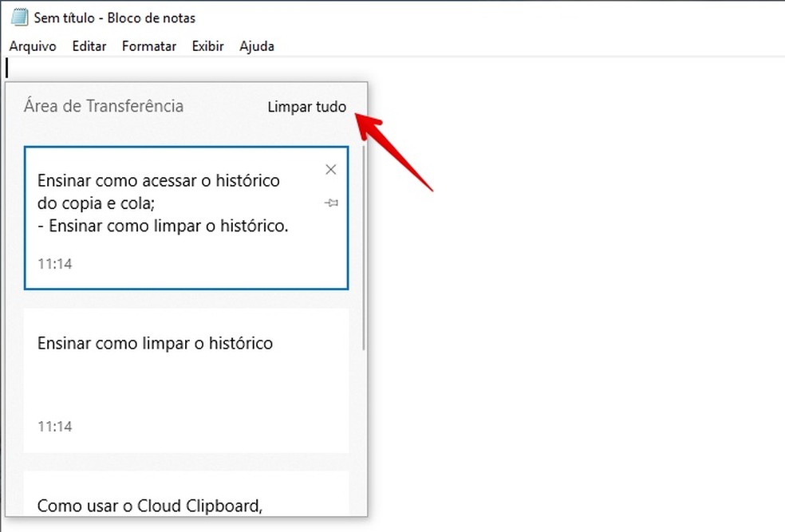Open the Editar menu
785x532 pixels.
tap(89, 46)
